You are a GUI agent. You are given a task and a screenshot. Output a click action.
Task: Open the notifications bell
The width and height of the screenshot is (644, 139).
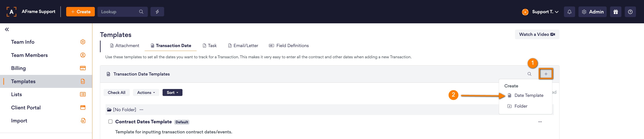pyautogui.click(x=569, y=12)
